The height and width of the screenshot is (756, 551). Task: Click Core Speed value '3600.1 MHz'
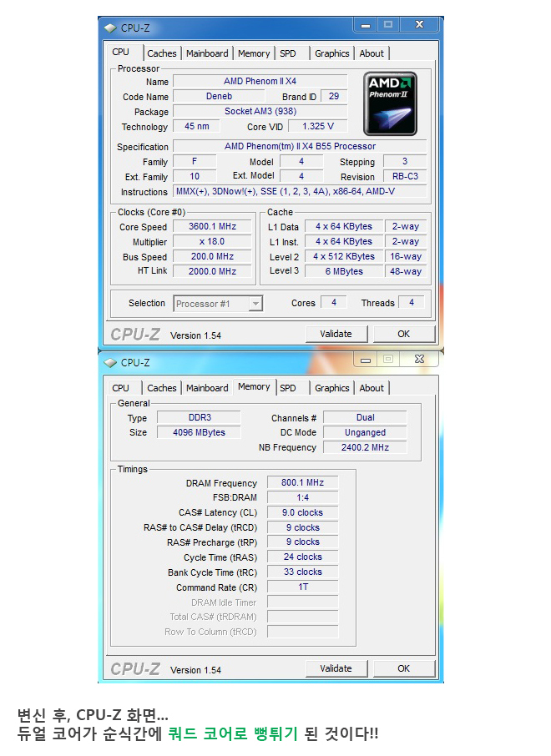click(x=212, y=226)
